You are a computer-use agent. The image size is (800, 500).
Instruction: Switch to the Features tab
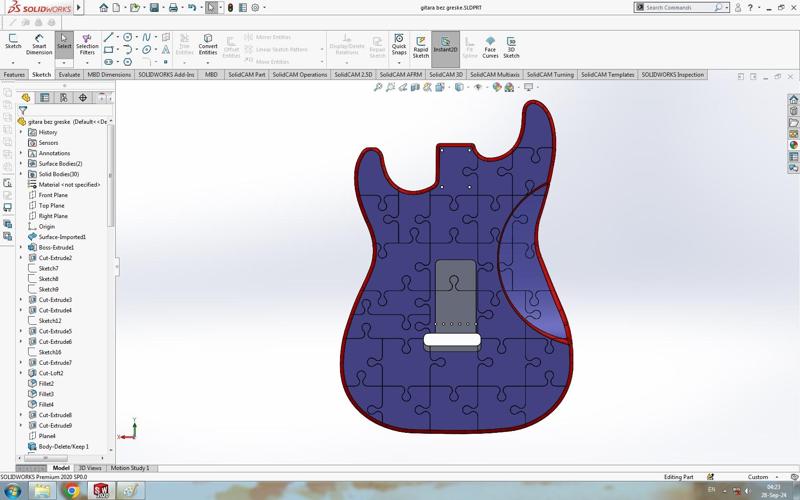click(14, 74)
